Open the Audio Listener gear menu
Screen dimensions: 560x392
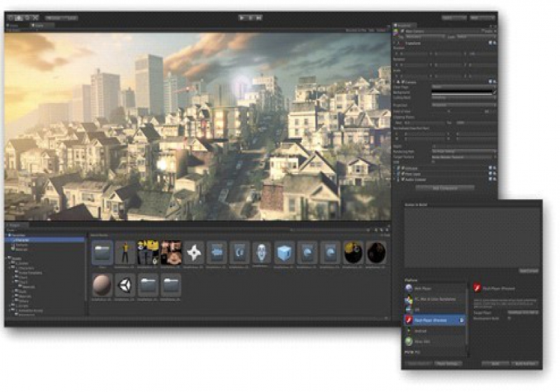pos(495,179)
